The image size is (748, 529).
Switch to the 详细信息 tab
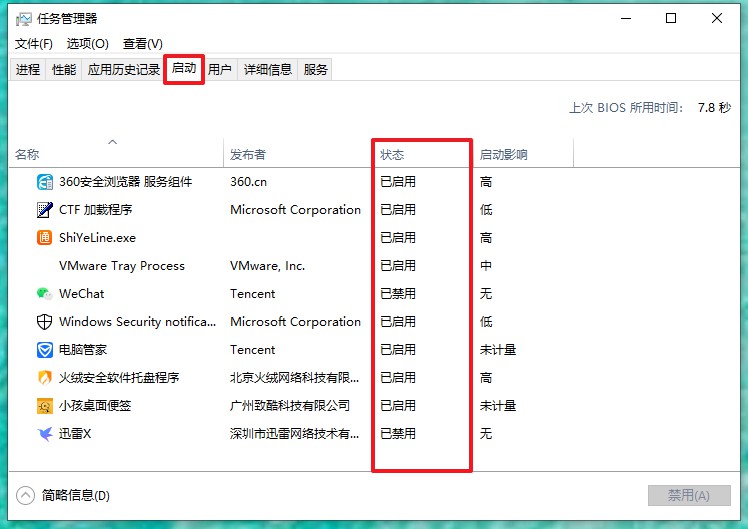(268, 70)
